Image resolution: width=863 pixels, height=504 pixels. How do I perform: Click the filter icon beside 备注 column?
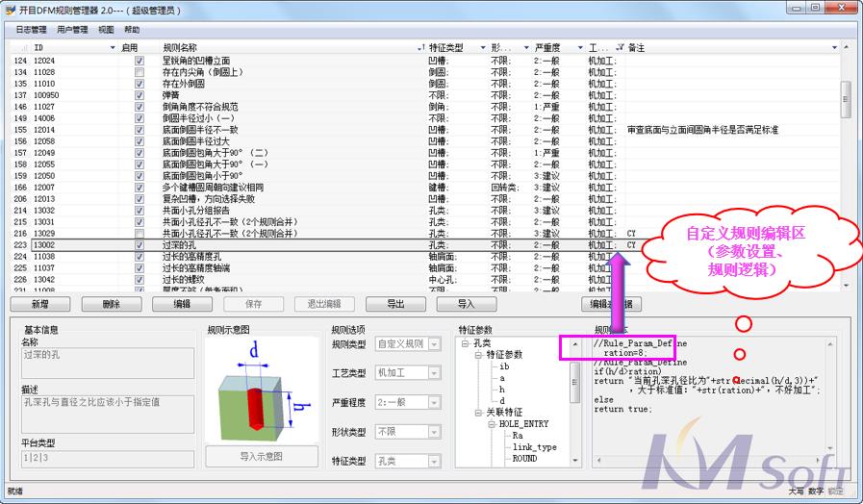(620, 47)
